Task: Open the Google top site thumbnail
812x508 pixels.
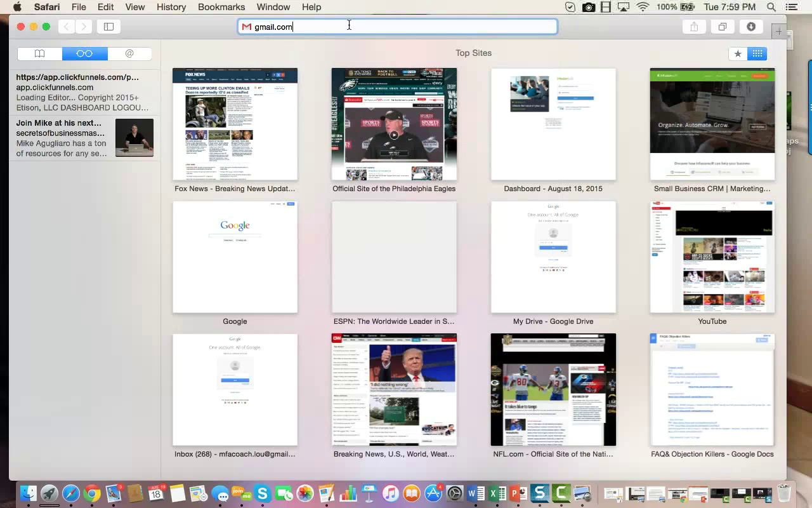Action: tap(235, 257)
